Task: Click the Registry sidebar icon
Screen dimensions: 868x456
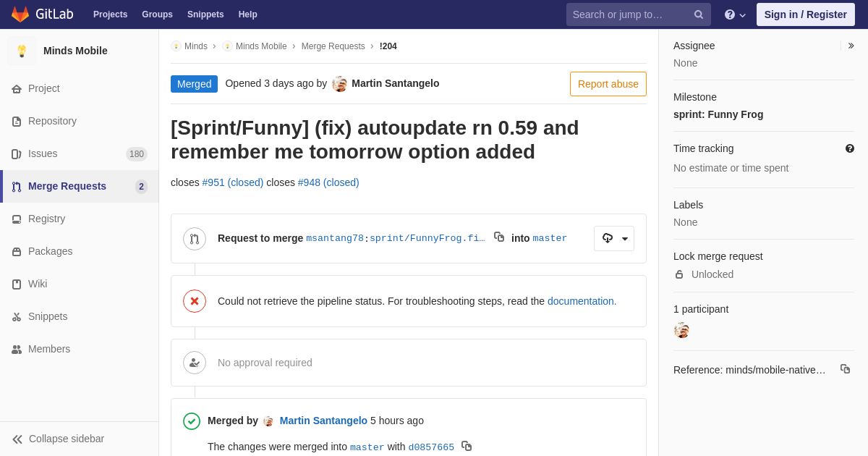Action: click(17, 219)
